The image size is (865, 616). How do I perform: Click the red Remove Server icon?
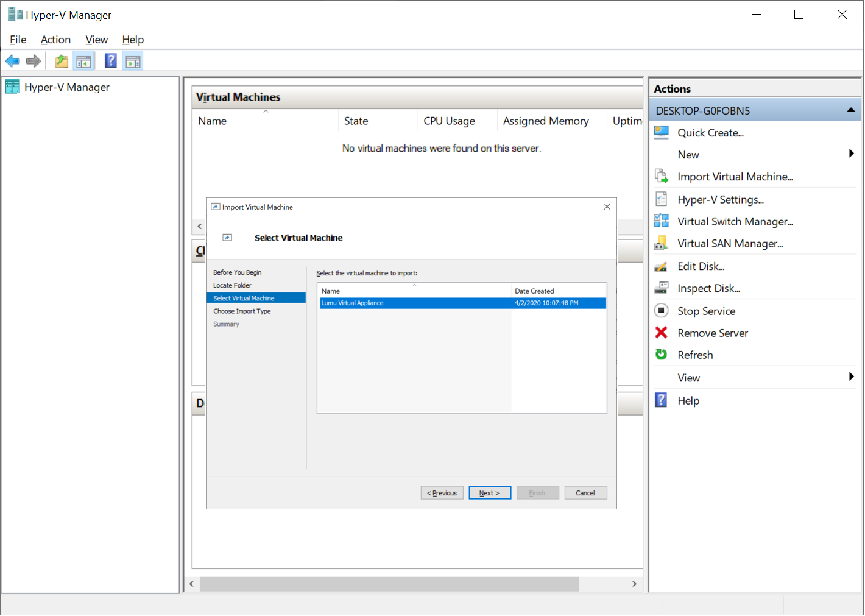pos(662,333)
